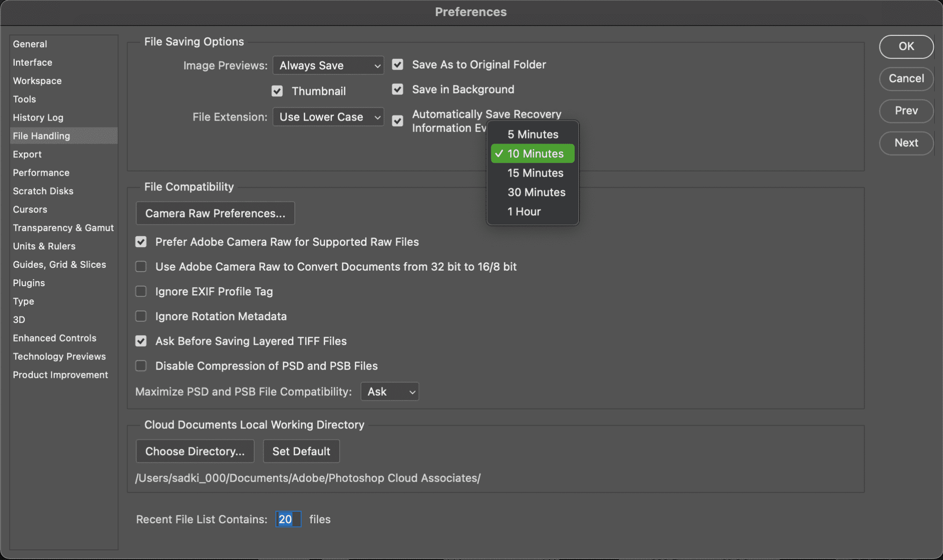The height and width of the screenshot is (560, 943).
Task: Disable Save in Background
Action: (397, 89)
